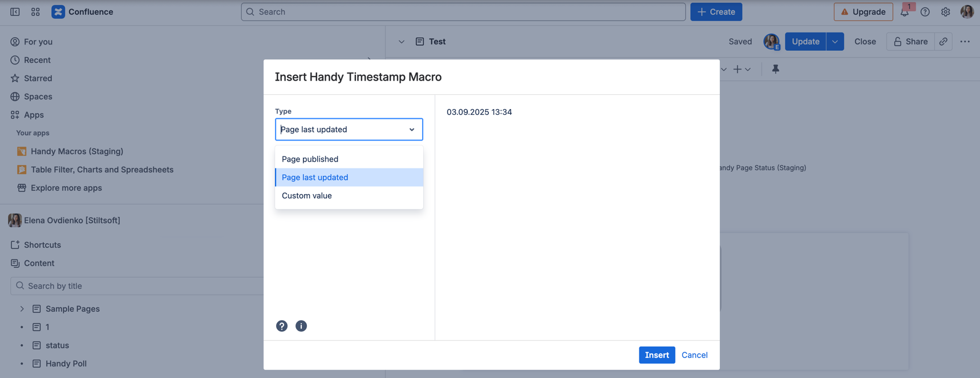Open the more actions ellipsis menu
The width and height of the screenshot is (980, 378).
[x=965, y=42]
